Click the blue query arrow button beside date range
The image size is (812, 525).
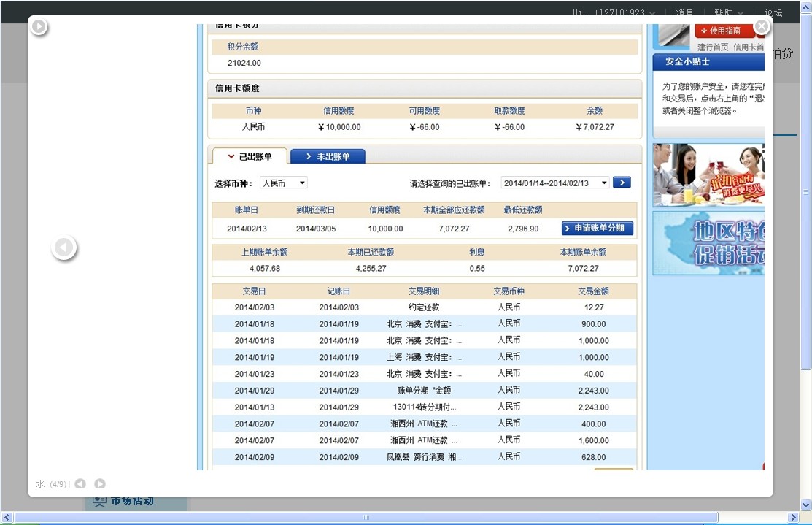coord(622,183)
